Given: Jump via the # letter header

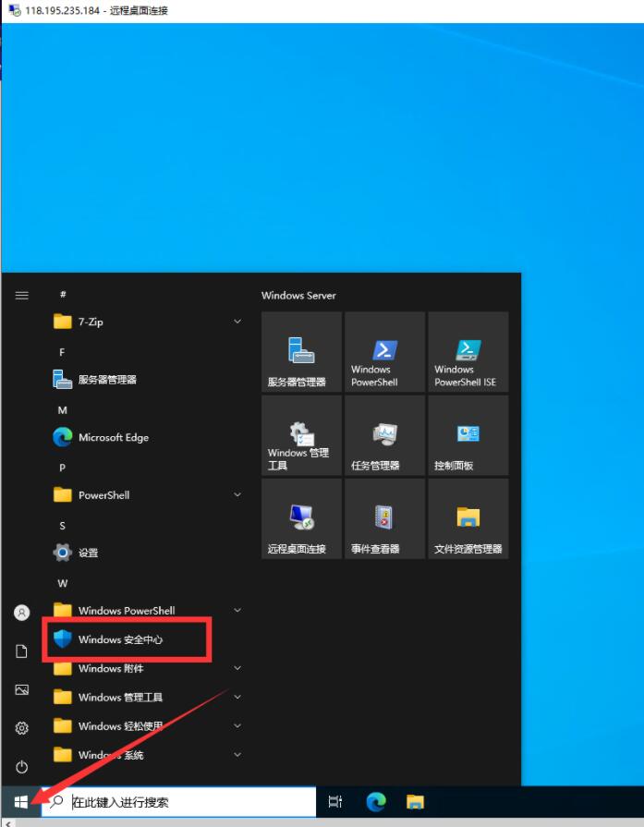Looking at the screenshot, I should 63,295.
